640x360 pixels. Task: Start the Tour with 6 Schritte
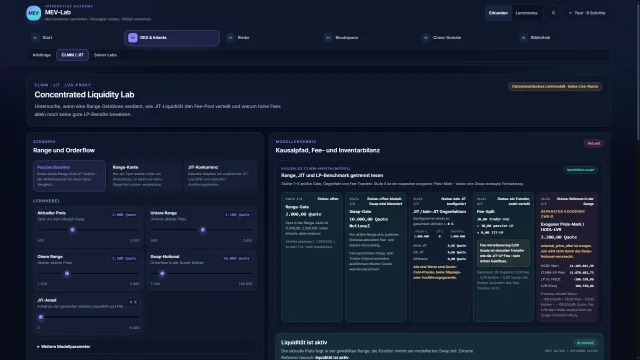pyautogui.click(x=587, y=13)
